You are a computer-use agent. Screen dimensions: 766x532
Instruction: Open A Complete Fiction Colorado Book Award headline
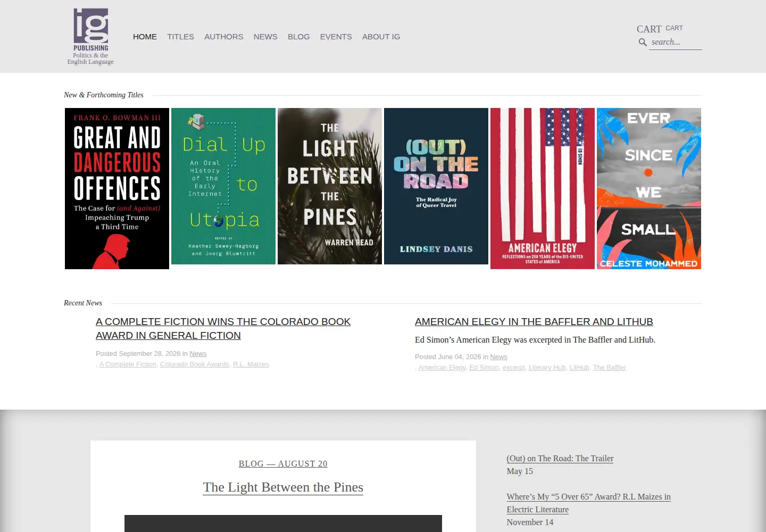[223, 329]
